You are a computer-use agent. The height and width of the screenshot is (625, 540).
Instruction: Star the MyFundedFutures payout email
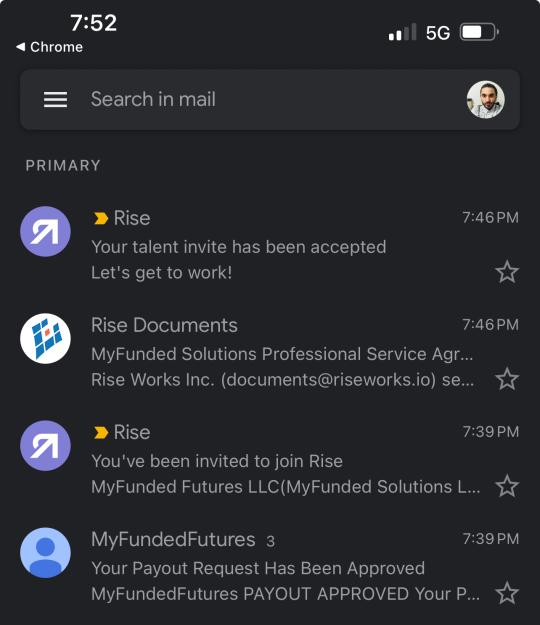pos(507,593)
